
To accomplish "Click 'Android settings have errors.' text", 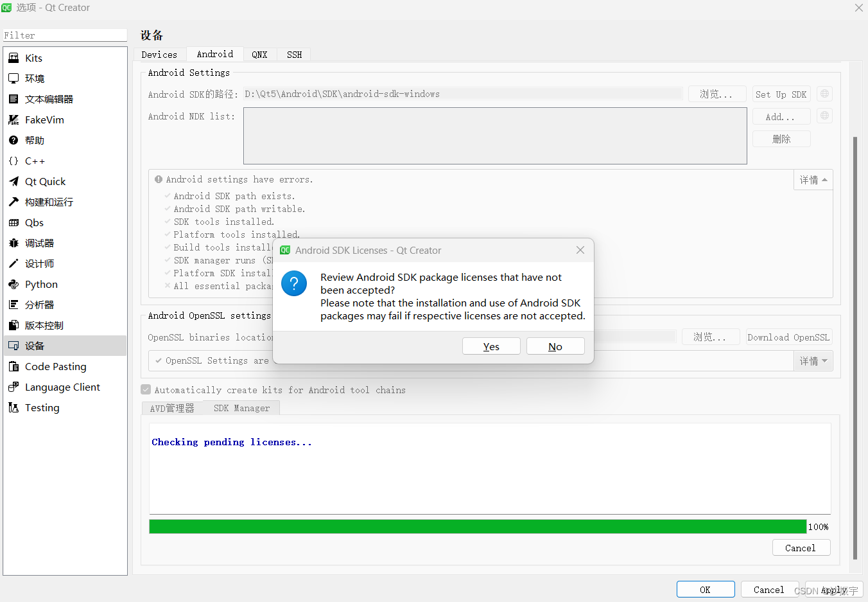I will (x=239, y=179).
